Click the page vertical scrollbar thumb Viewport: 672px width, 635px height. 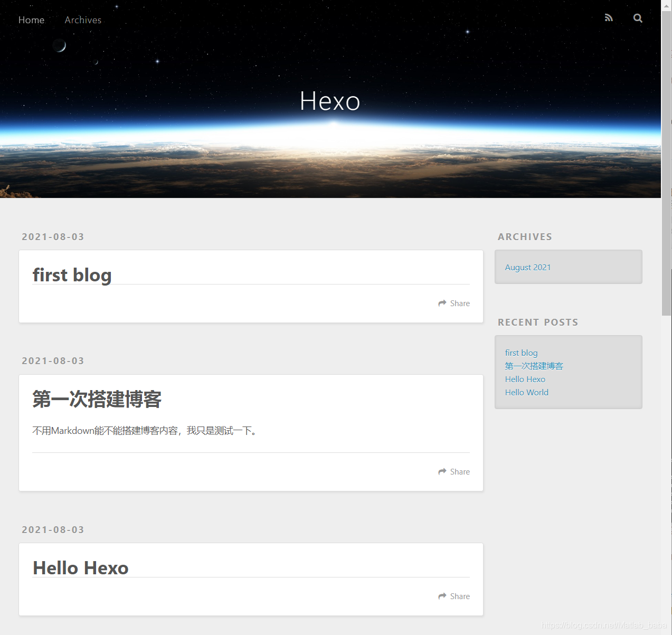[667, 164]
